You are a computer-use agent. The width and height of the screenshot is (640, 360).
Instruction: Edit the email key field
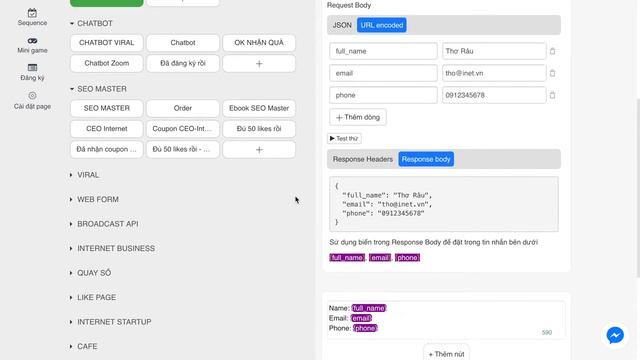383,73
